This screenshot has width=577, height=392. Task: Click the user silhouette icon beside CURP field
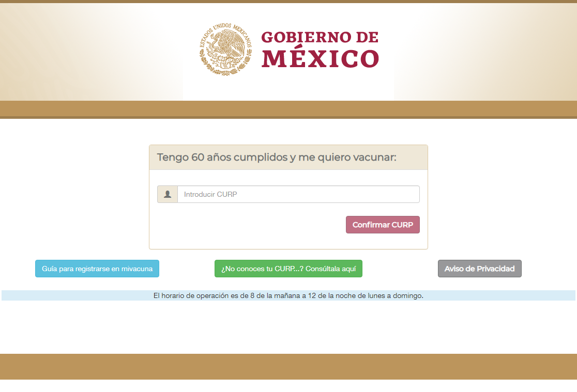pyautogui.click(x=168, y=194)
